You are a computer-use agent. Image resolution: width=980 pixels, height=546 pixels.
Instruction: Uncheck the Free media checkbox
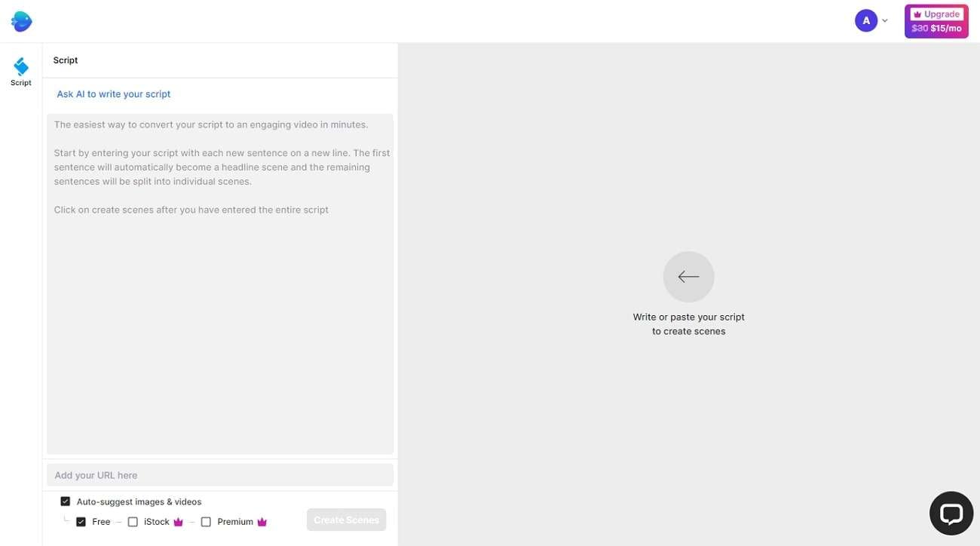point(81,522)
